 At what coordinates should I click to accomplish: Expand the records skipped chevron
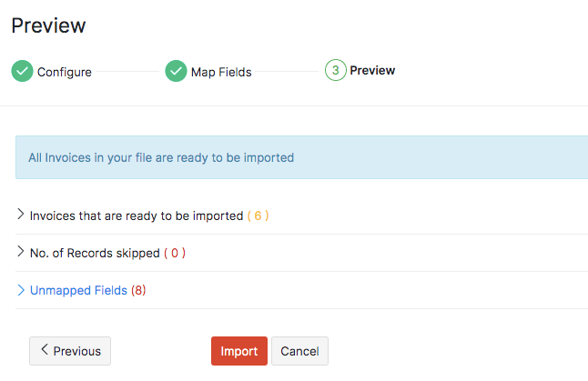[21, 253]
